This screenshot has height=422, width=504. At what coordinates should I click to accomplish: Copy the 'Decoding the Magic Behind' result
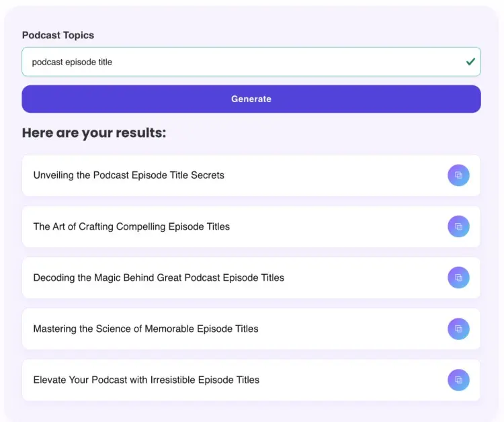coord(458,278)
